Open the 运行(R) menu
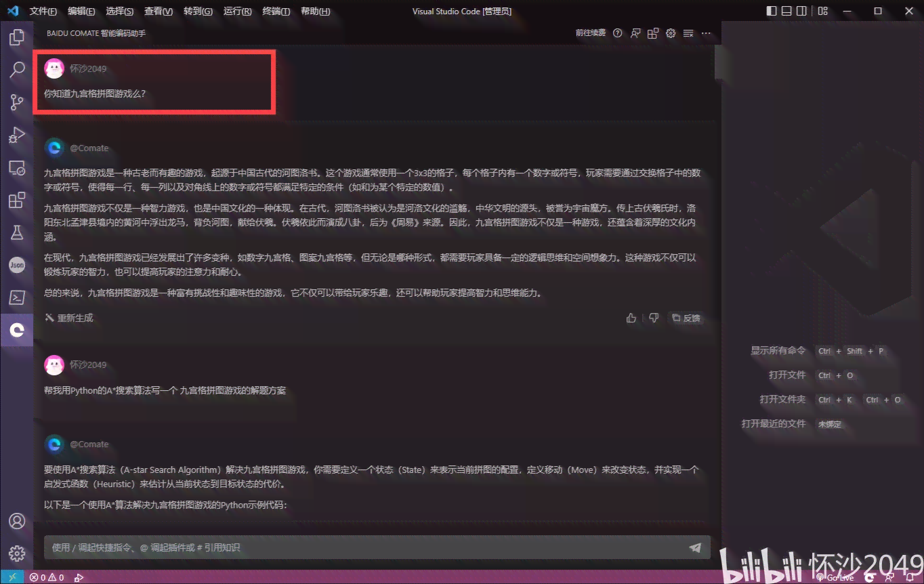Image resolution: width=924 pixels, height=584 pixels. (x=238, y=12)
